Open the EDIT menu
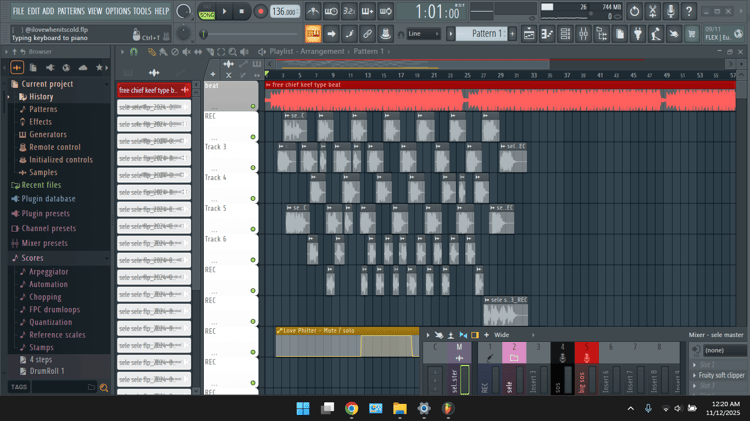Viewport: 750px width, 421px height. tap(33, 11)
